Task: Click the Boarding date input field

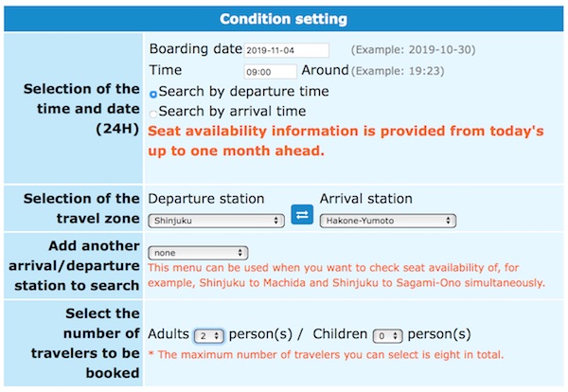Action: tap(286, 50)
